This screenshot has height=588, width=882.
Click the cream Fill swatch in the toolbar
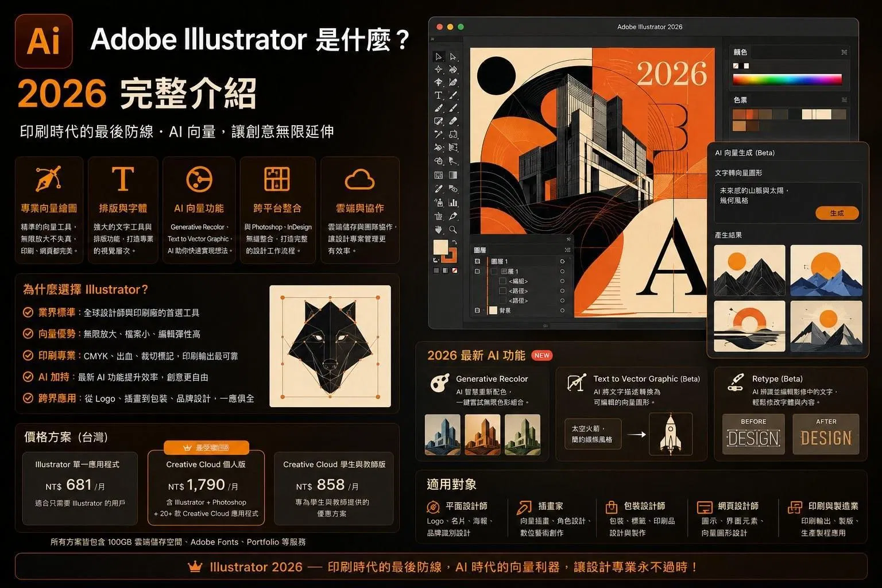pyautogui.click(x=440, y=247)
